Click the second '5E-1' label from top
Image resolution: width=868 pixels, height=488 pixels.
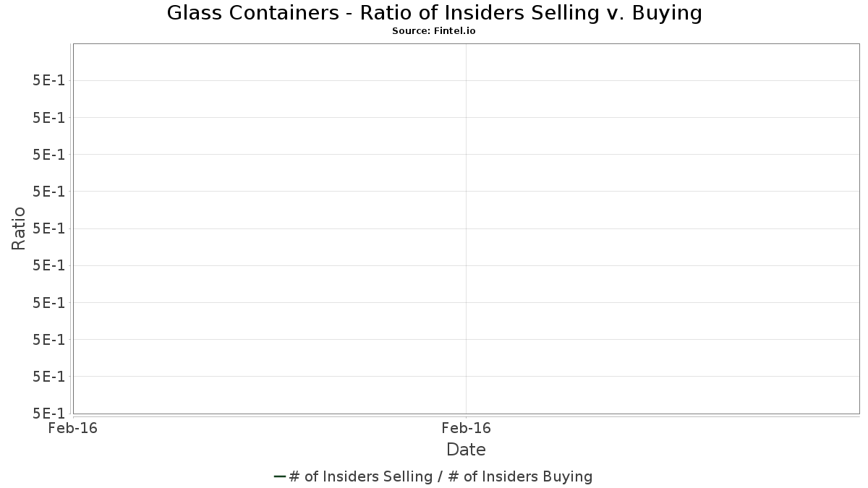pyautogui.click(x=48, y=117)
